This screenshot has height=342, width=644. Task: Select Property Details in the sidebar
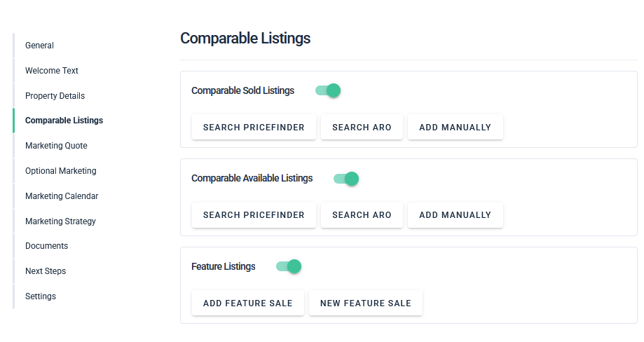coord(55,96)
